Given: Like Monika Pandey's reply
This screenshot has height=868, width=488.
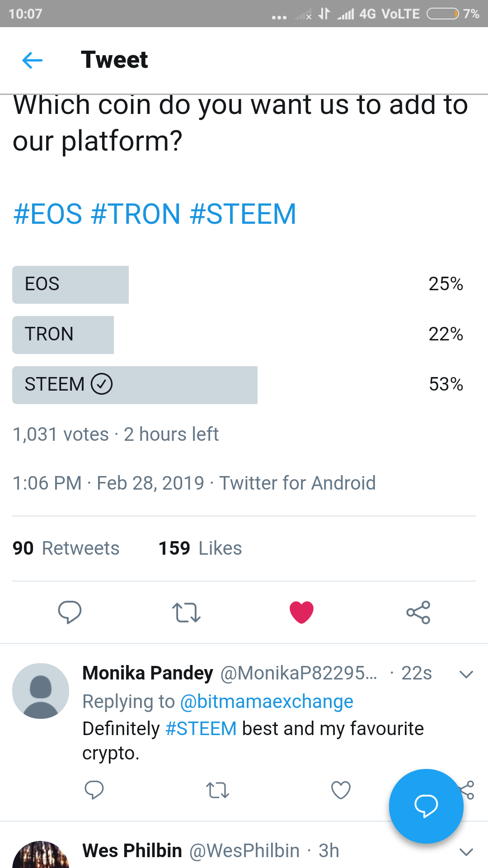Looking at the screenshot, I should (x=341, y=790).
